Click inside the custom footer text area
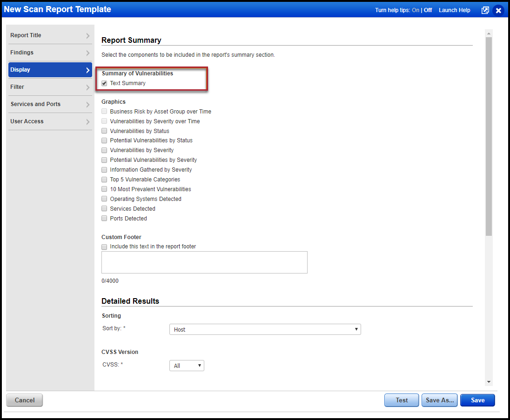 pyautogui.click(x=204, y=262)
